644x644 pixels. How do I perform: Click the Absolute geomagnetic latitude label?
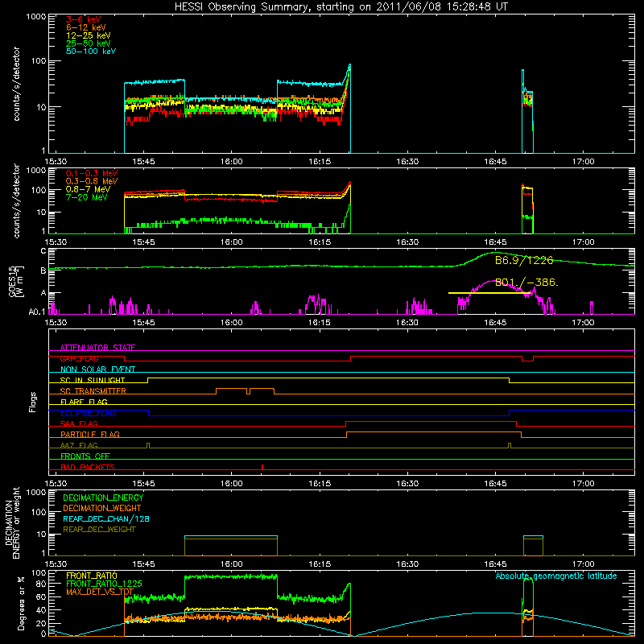click(556, 576)
